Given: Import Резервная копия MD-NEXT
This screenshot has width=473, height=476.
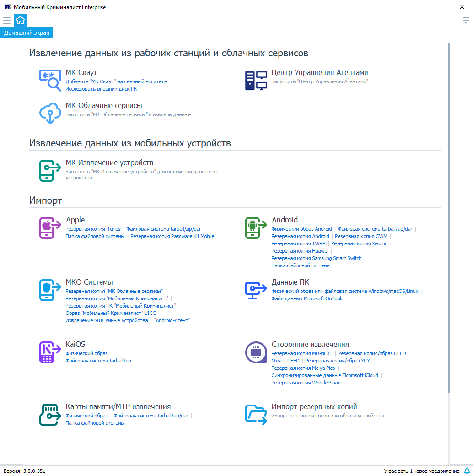Looking at the screenshot, I should pos(302,353).
